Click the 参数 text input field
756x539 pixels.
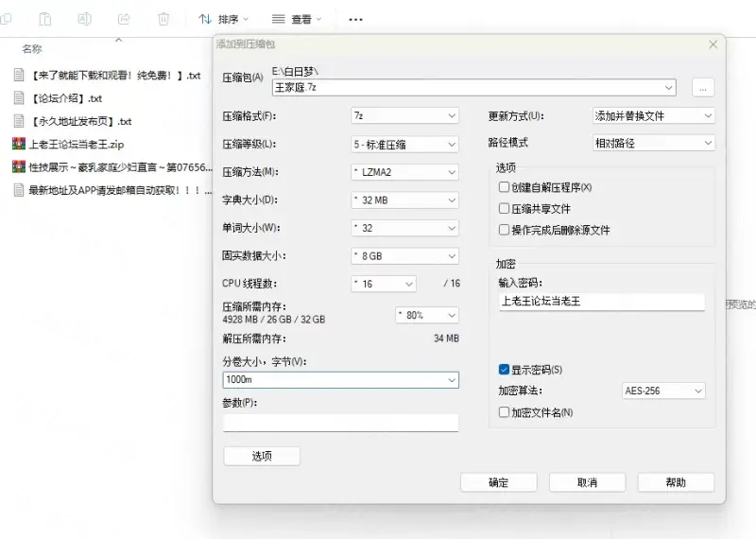pyautogui.click(x=340, y=423)
